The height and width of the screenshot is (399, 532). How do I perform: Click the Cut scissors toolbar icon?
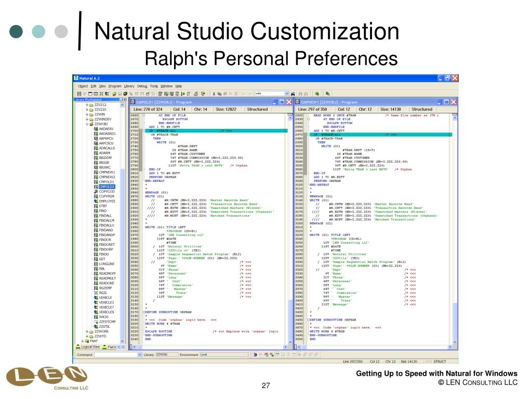(214, 94)
